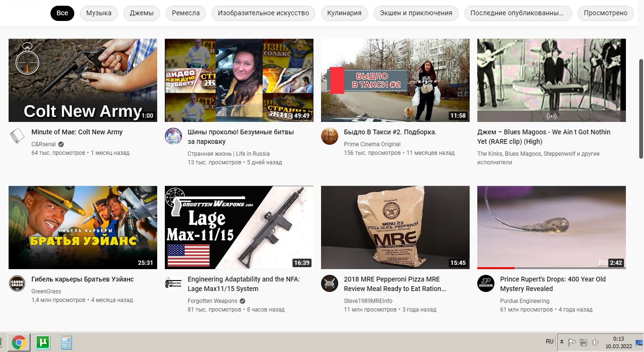The height and width of the screenshot is (352, 644).
Task: Open uTorrent from the taskbar
Action: coord(43,342)
